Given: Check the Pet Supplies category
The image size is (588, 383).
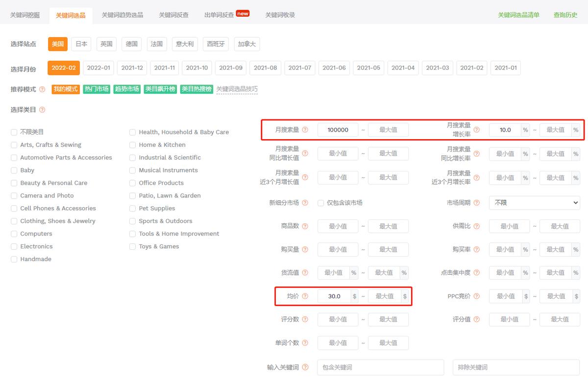Looking at the screenshot, I should [x=132, y=208].
